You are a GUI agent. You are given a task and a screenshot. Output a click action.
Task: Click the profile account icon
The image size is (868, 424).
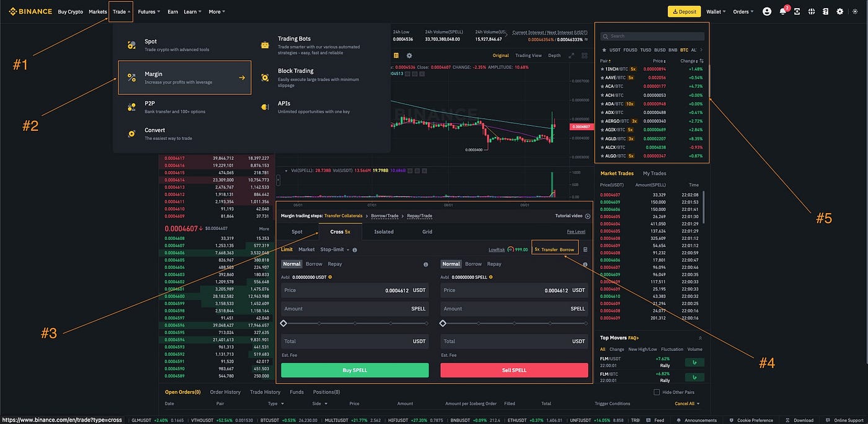(x=767, y=11)
